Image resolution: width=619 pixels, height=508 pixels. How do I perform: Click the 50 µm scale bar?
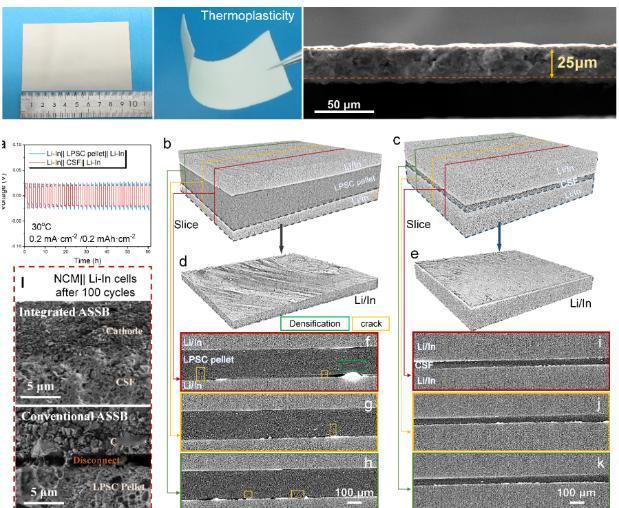(344, 112)
